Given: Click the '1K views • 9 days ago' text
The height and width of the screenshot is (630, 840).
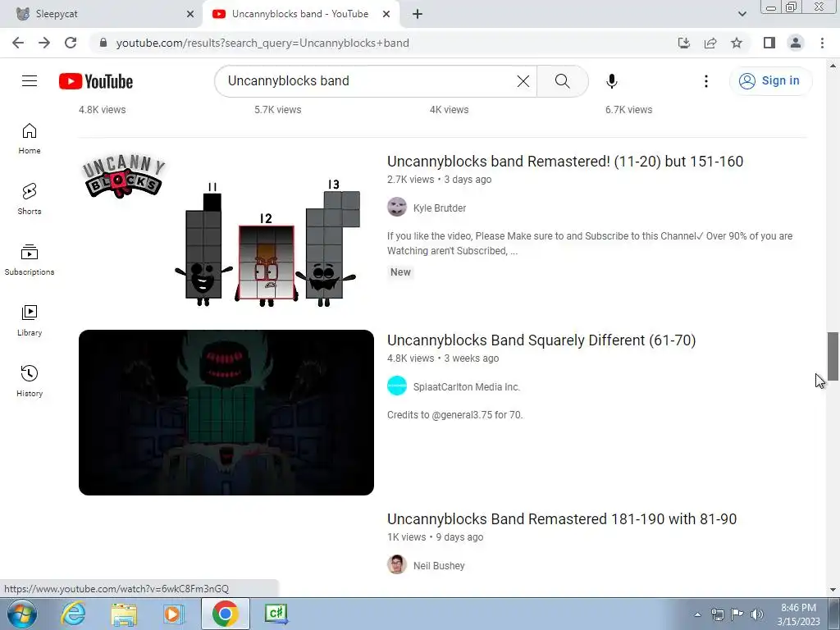Looking at the screenshot, I should (x=435, y=537).
